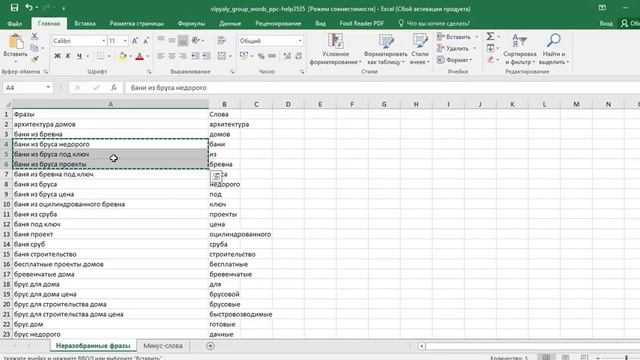Open Форматировать как таблицу gallery
Screen dimensions: 640x360
pyautogui.click(x=385, y=49)
